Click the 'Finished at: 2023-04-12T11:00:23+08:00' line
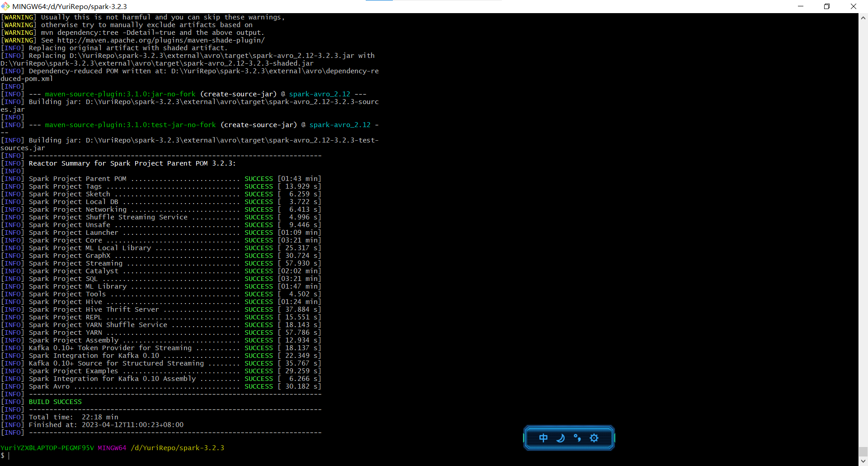 (x=92, y=425)
